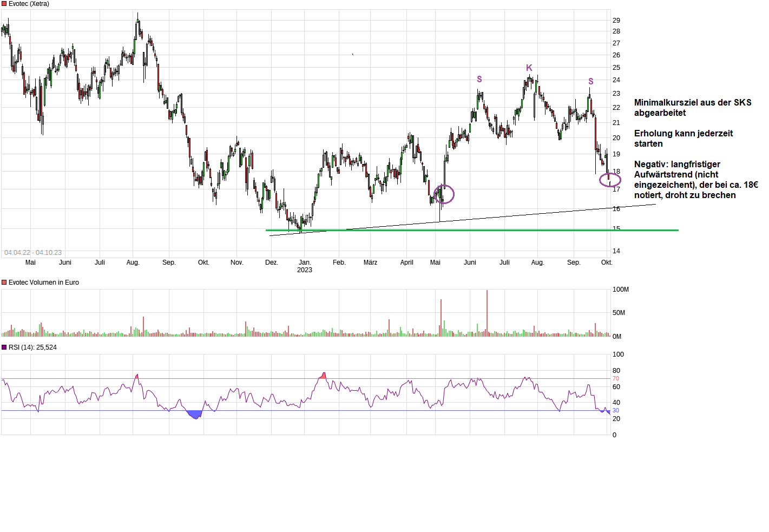Click the price axis label 16
The image size is (769, 532).
coord(616,209)
